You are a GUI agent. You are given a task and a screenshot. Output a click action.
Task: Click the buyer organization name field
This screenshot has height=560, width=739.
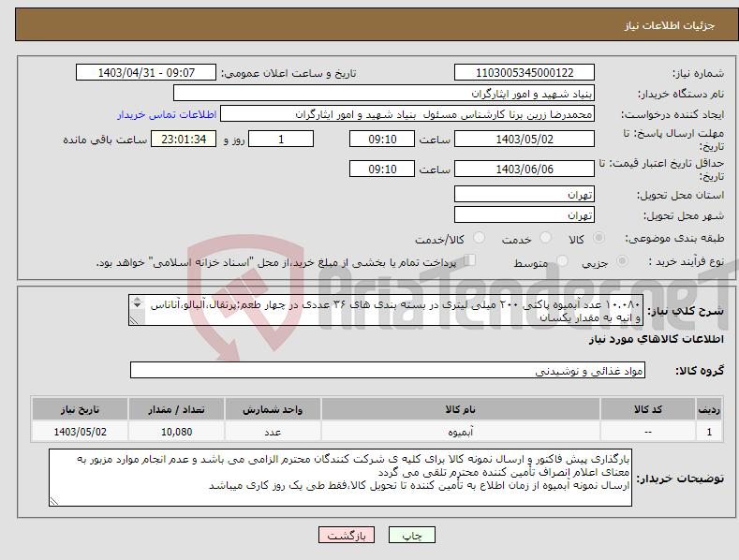(x=384, y=94)
